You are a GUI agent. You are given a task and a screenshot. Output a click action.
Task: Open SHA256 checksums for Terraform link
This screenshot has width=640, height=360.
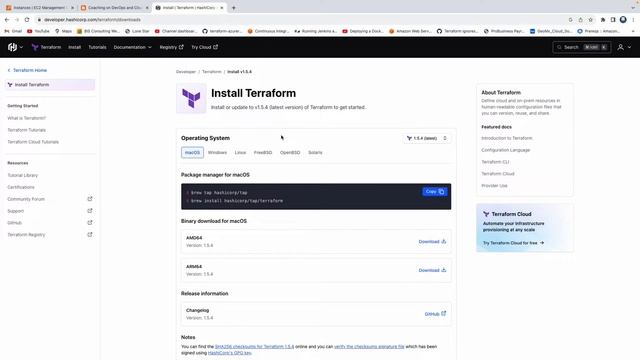tap(254, 347)
